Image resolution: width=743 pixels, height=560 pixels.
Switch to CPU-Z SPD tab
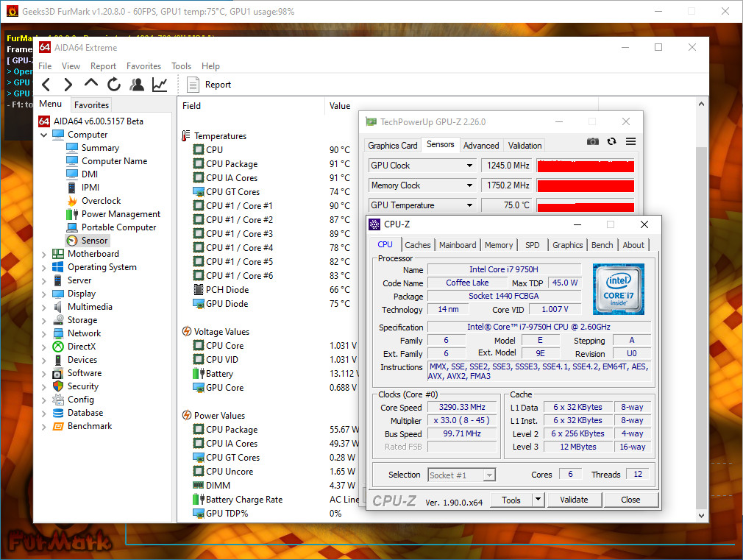[532, 245]
